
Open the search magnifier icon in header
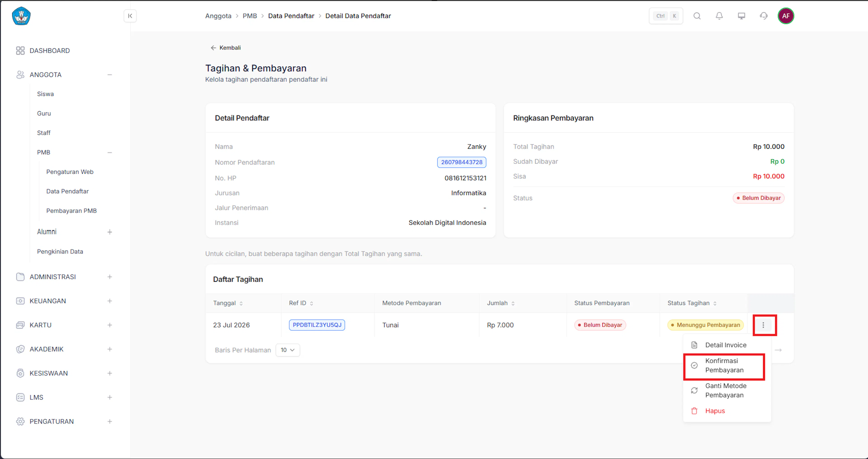point(697,16)
